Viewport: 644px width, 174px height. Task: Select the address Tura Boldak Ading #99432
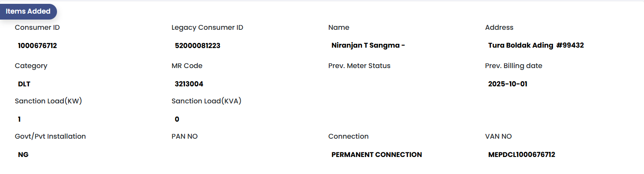[x=536, y=46]
